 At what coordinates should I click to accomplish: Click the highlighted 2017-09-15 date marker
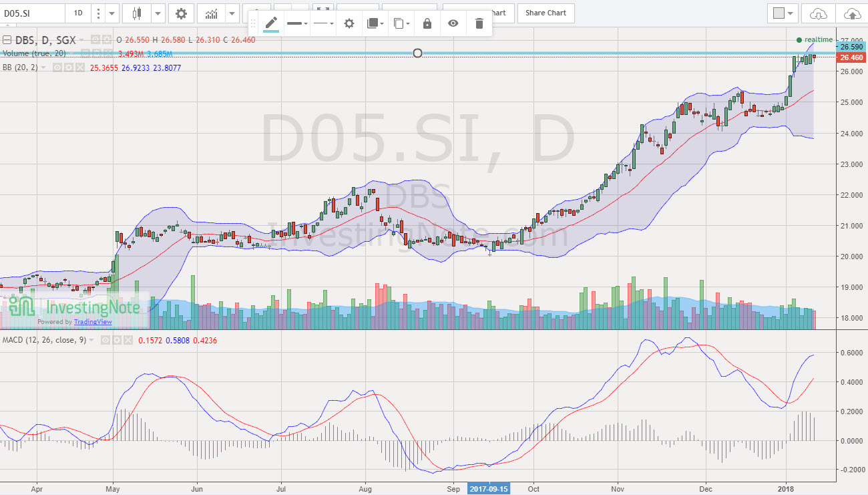point(487,488)
